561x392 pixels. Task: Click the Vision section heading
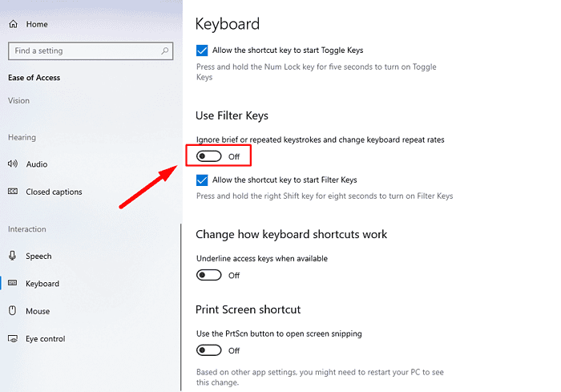click(18, 101)
